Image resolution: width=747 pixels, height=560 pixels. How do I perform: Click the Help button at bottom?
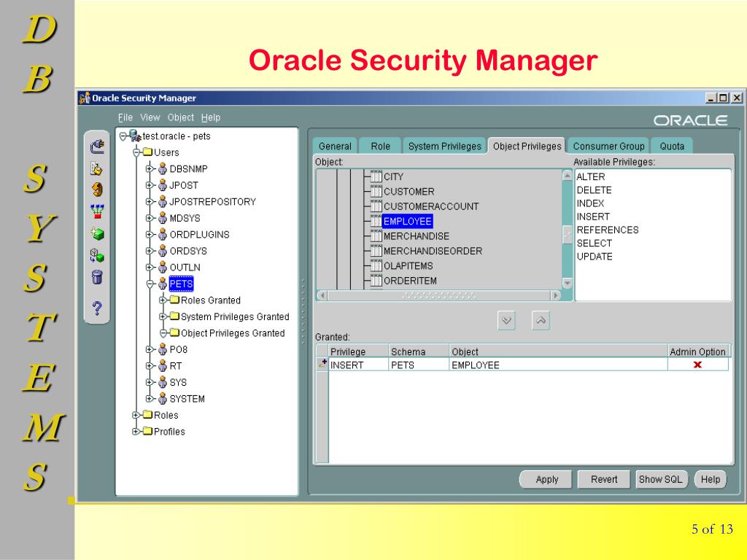click(x=711, y=480)
